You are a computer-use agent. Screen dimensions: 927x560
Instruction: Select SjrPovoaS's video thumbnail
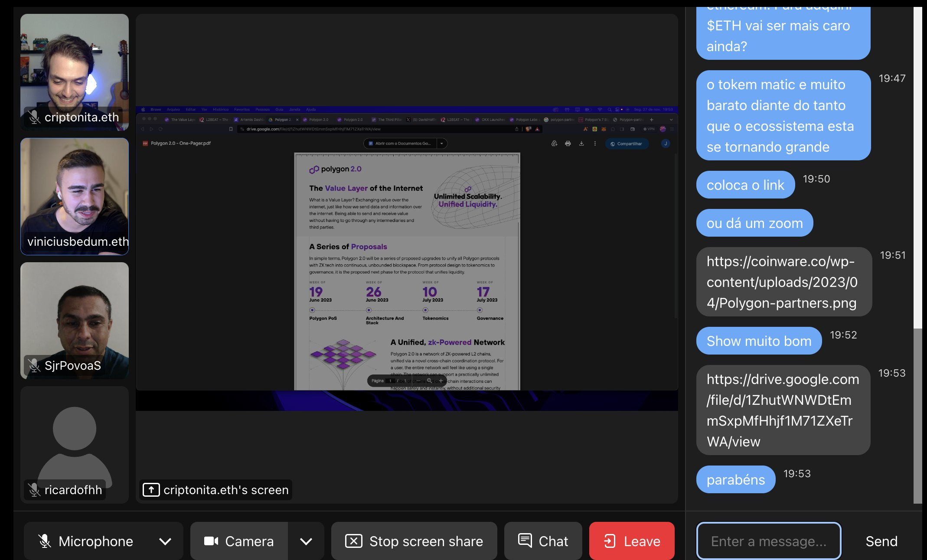tap(75, 321)
